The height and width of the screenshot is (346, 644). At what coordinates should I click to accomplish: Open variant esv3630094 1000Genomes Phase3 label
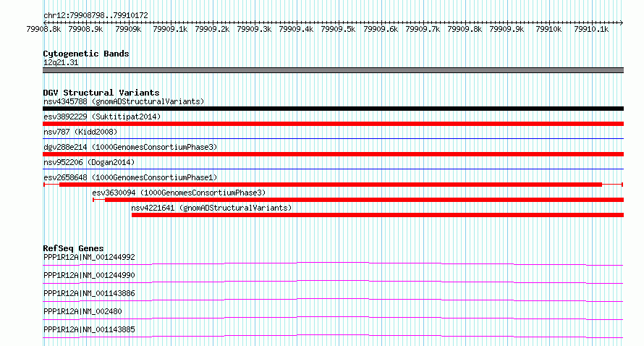(x=179, y=193)
